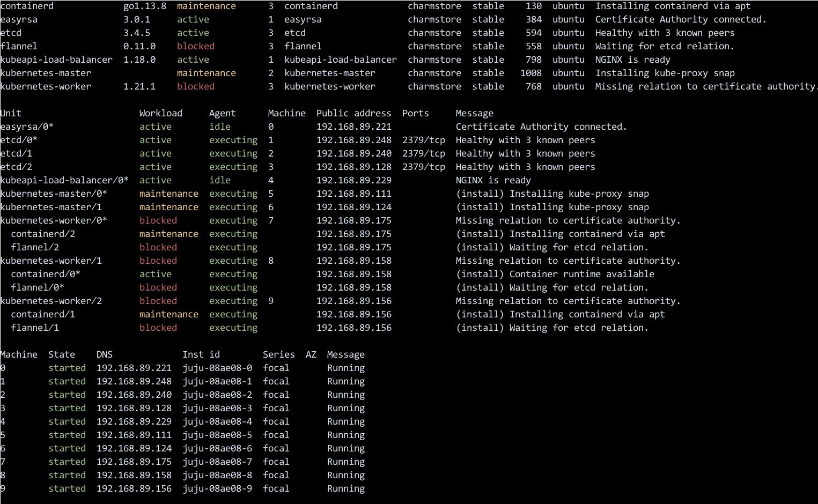This screenshot has width=818, height=504.
Task: Click subordinate unit containerd/0*
Action: 46,274
